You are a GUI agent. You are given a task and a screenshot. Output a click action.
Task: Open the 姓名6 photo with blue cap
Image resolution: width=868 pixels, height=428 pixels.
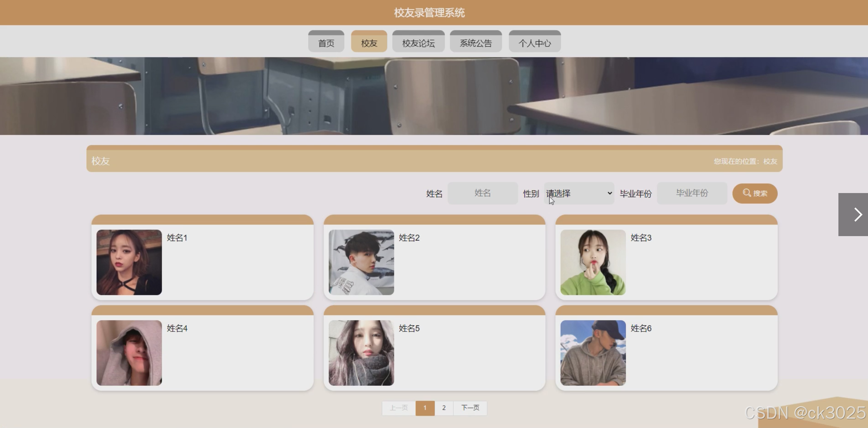[x=593, y=353]
